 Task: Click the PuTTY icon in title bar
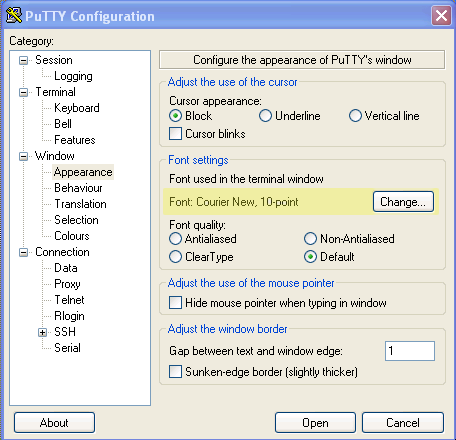[x=14, y=15]
